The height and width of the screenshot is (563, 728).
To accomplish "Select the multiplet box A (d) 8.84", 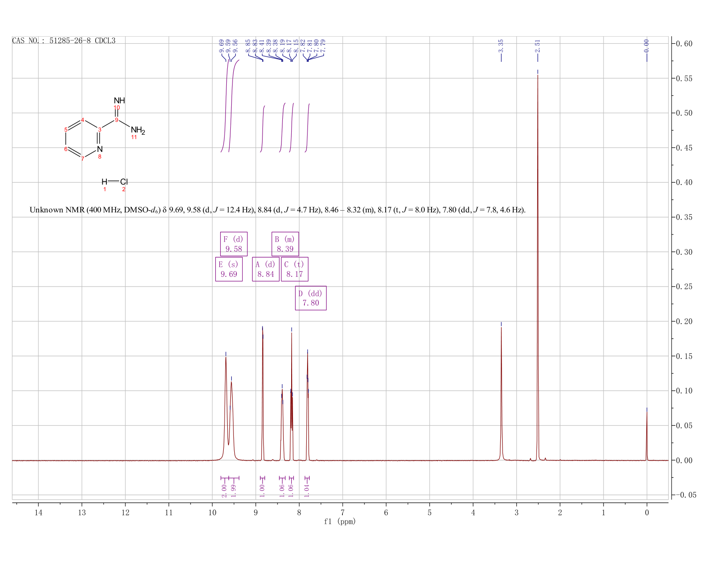I will tap(266, 269).
